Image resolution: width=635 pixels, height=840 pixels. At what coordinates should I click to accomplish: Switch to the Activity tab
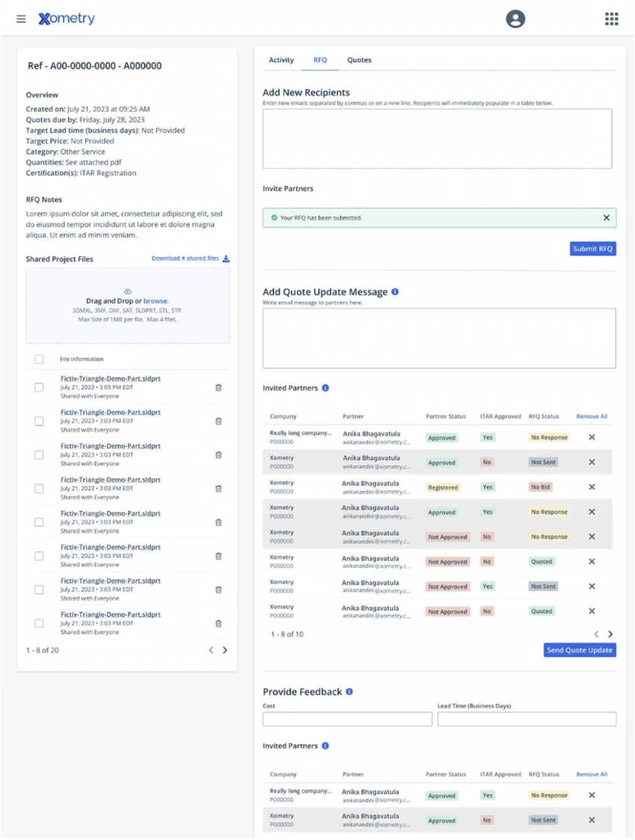point(281,60)
